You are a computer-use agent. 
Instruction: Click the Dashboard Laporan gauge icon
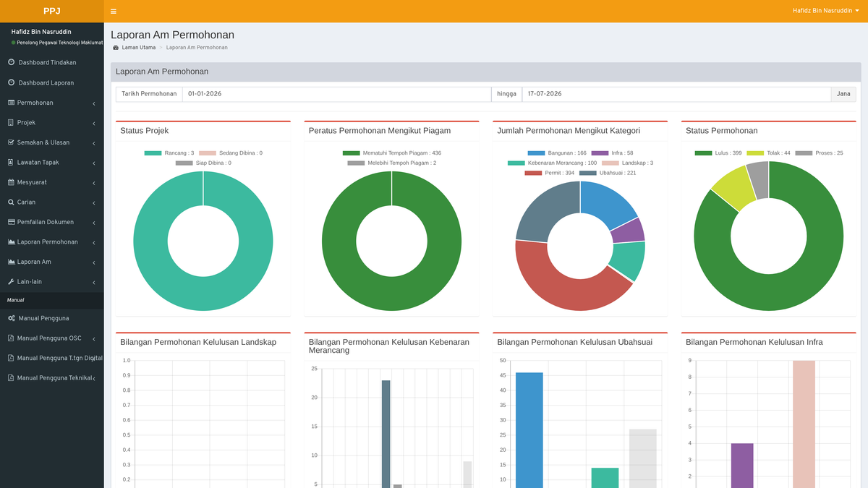pyautogui.click(x=11, y=82)
